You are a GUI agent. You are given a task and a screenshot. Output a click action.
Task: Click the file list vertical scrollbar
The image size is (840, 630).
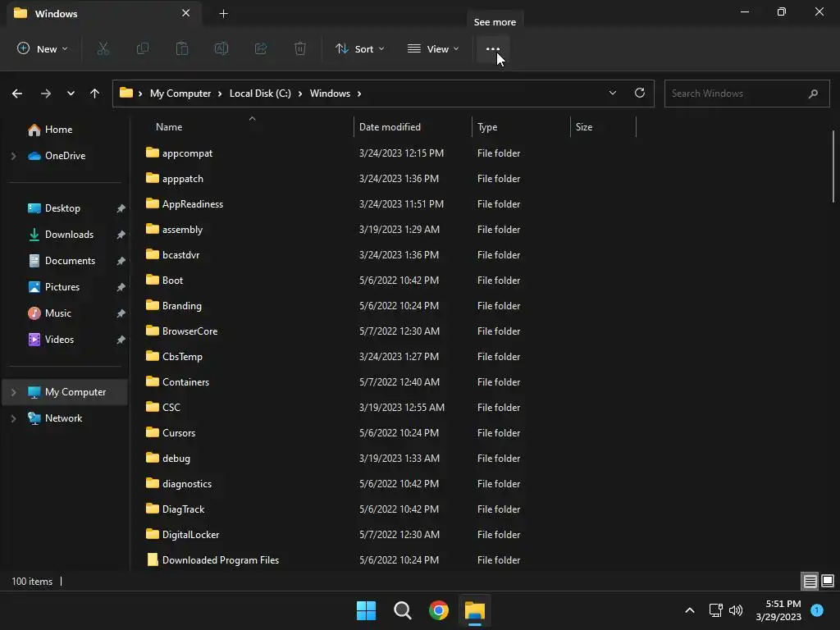pos(833,166)
